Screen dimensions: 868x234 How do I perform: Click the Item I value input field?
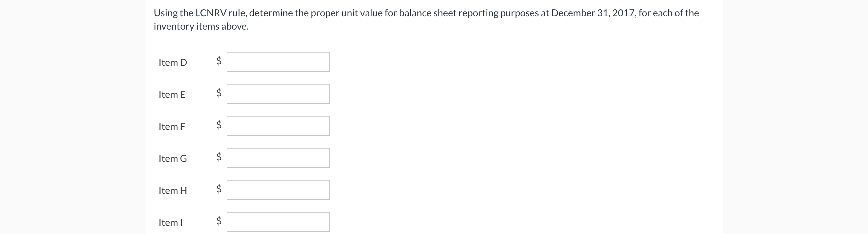point(278,222)
